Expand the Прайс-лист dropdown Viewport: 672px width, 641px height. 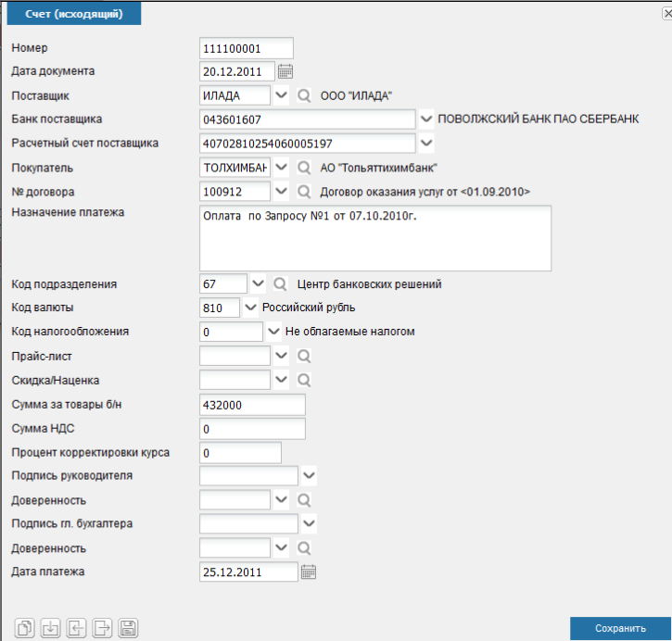(281, 356)
